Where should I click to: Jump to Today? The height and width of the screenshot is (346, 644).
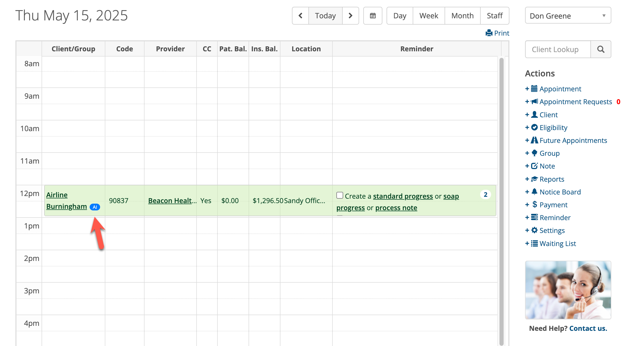pyautogui.click(x=325, y=16)
